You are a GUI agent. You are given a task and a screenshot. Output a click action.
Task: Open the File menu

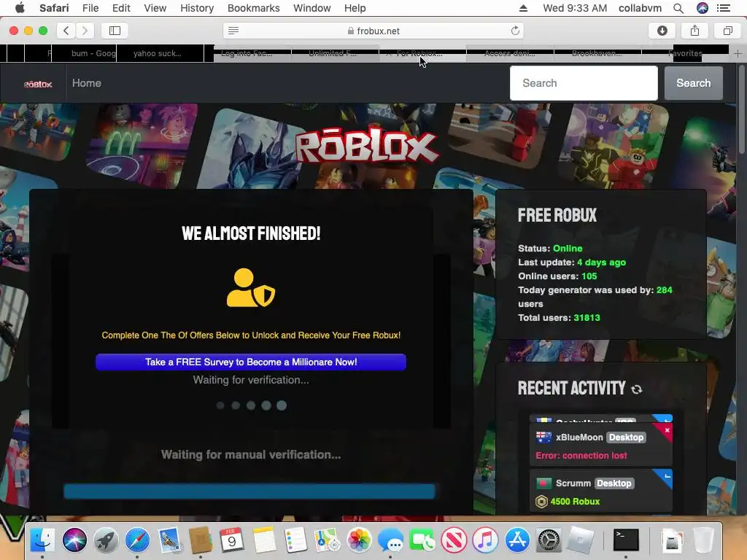click(90, 8)
